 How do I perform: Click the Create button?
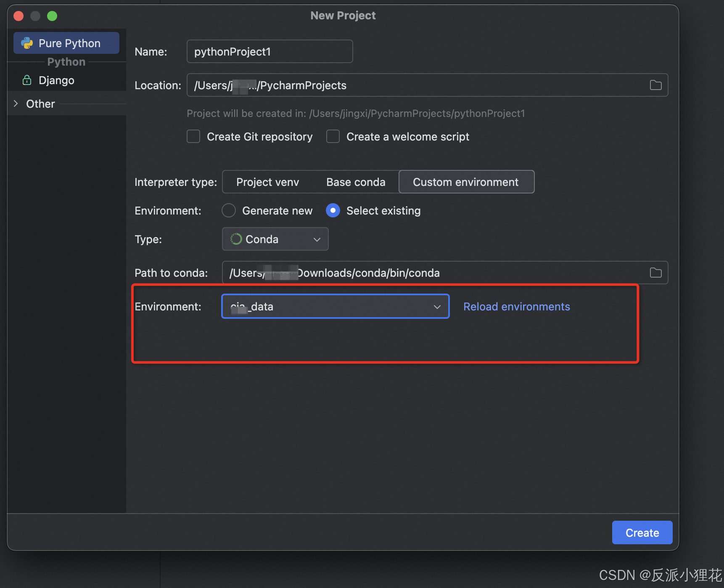pyautogui.click(x=642, y=532)
